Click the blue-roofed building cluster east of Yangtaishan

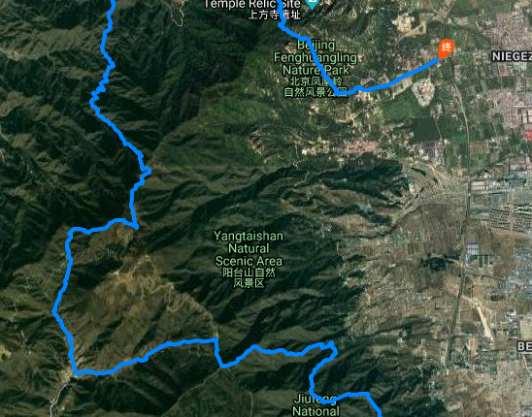473,250
